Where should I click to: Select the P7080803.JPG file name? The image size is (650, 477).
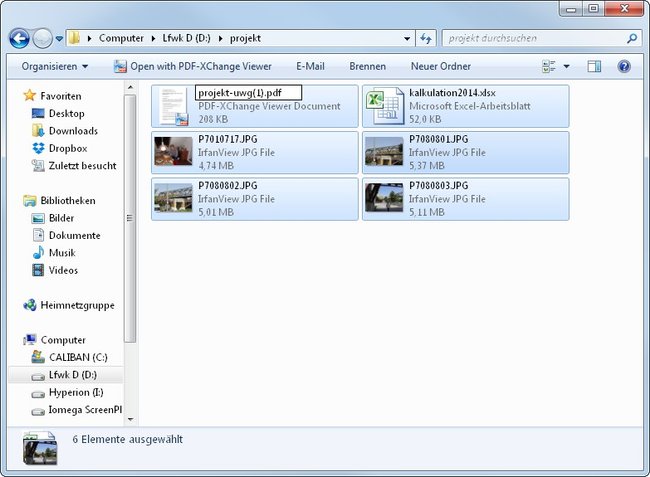[x=439, y=186]
